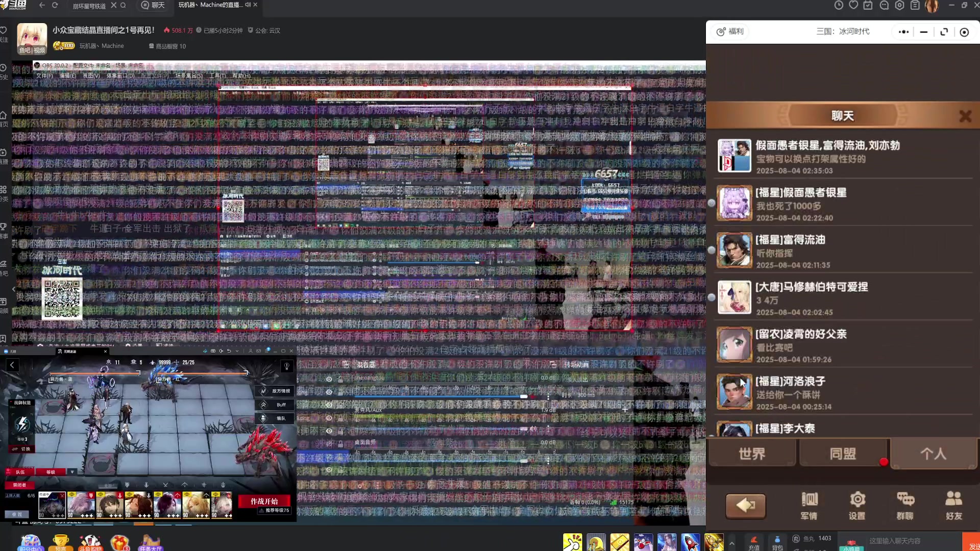Switch to the 个人 chat tab
Viewport: 980px width, 551px height.
click(x=934, y=454)
